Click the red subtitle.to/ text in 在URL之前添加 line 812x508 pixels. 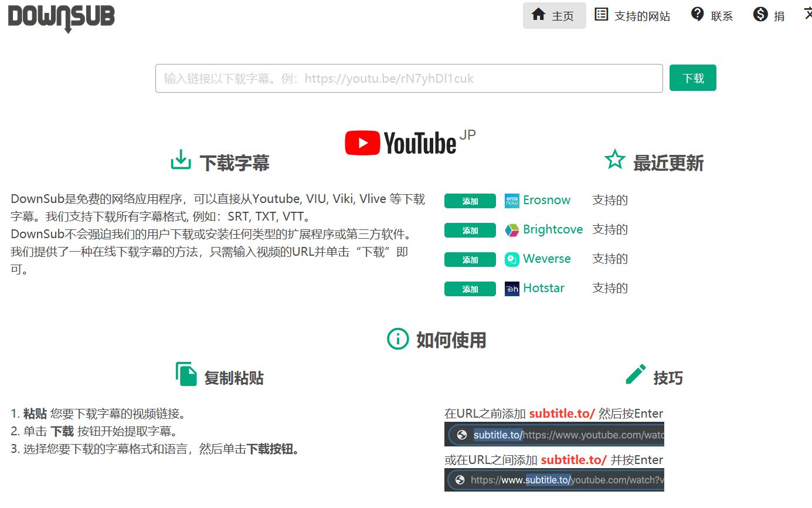[x=562, y=414]
